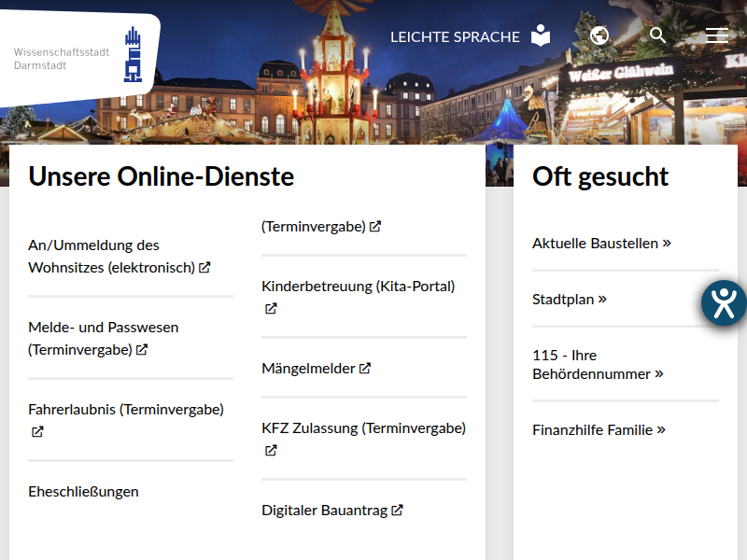Select the LEICHTE SPRACHE menu item
Viewport: 747px width, 560px height.
pos(454,36)
